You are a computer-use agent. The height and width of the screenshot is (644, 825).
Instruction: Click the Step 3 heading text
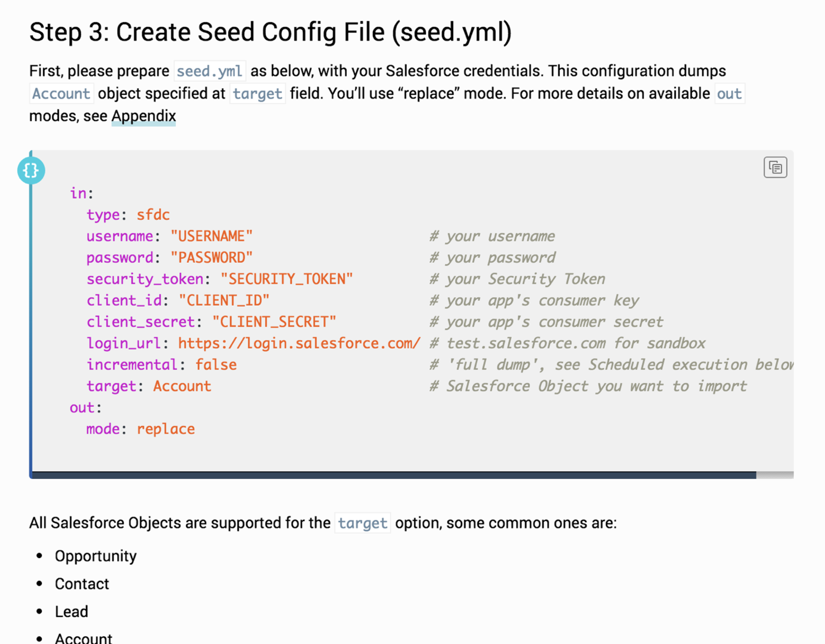pos(270,32)
